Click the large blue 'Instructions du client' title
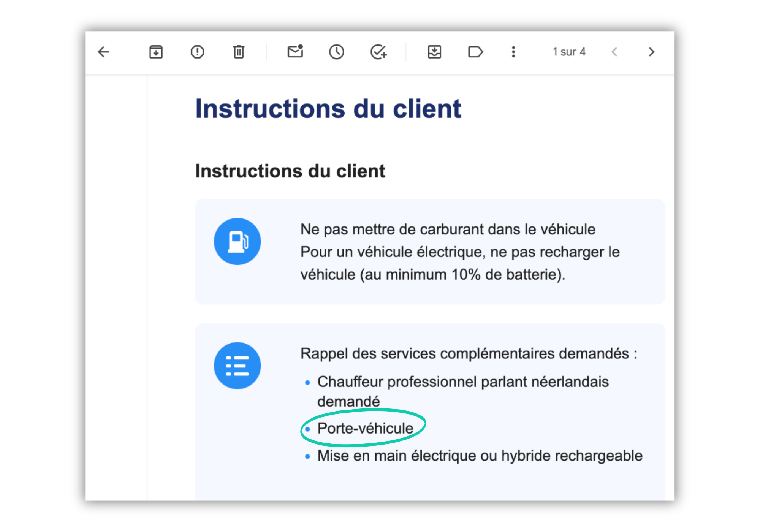760x532 pixels. 328,109
